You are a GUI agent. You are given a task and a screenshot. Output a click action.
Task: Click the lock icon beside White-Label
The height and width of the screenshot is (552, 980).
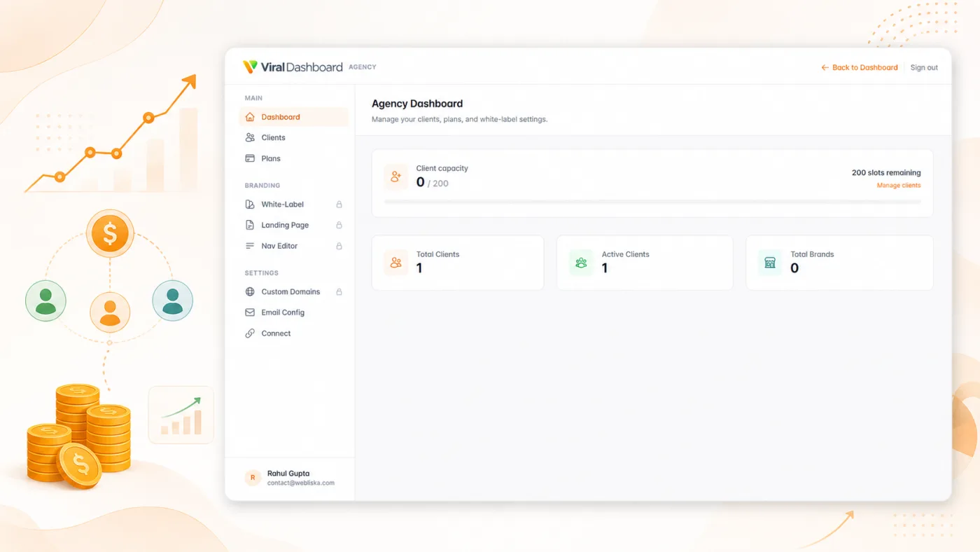(x=339, y=205)
